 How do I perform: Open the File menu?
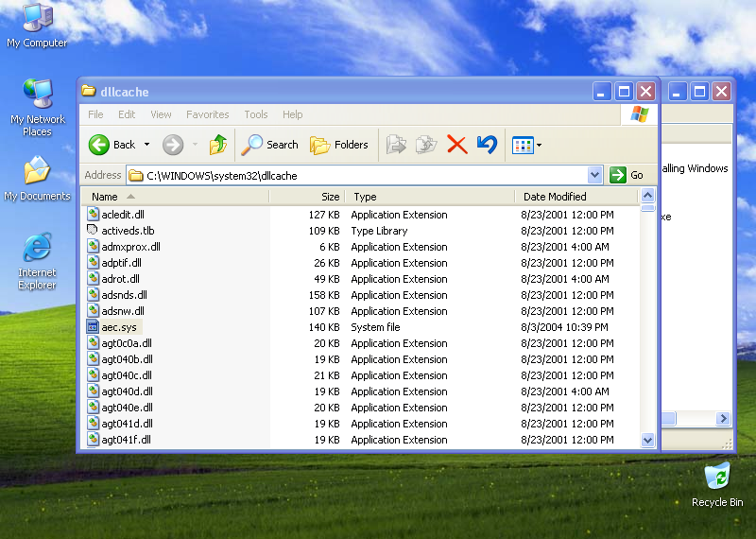(x=95, y=114)
